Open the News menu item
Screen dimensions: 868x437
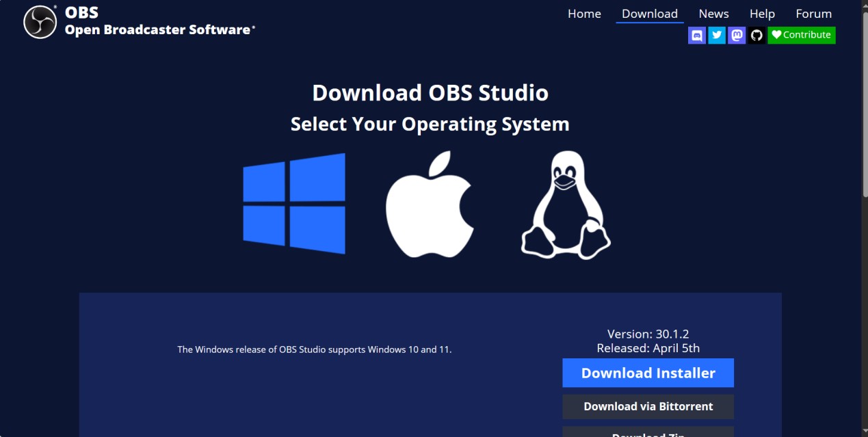[713, 14]
